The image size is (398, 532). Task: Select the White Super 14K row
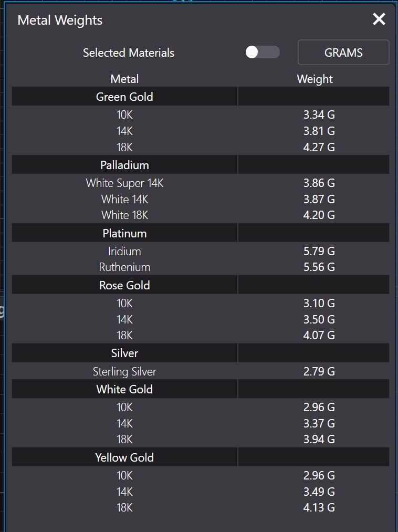coord(124,183)
